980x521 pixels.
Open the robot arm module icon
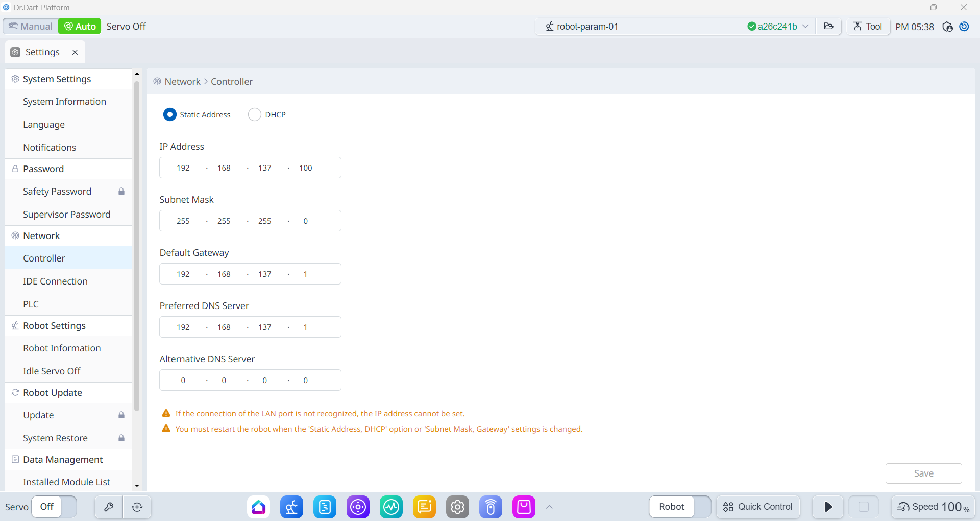(x=292, y=507)
